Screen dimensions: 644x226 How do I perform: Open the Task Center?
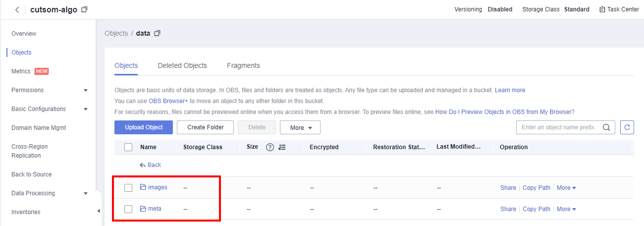click(619, 9)
